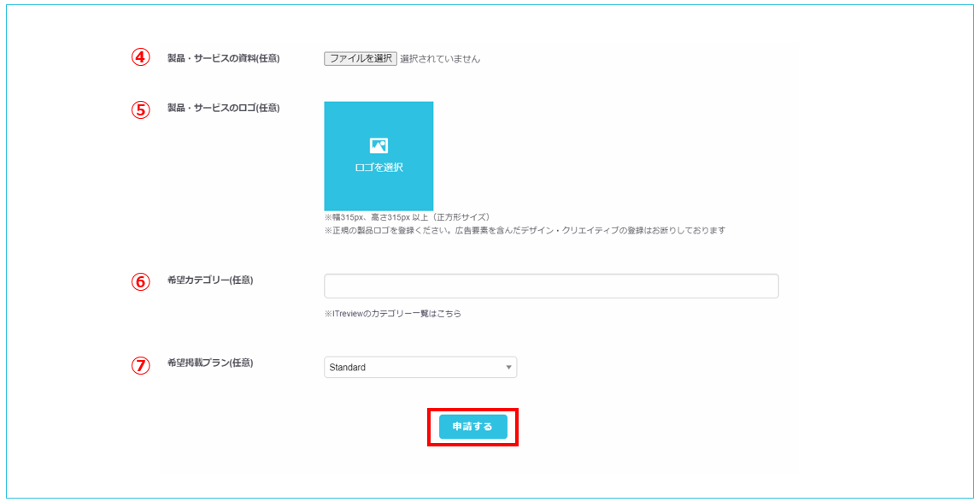Click the red circled number ⑤ marker
Viewport: 980px width, 502px height.
pyautogui.click(x=141, y=109)
